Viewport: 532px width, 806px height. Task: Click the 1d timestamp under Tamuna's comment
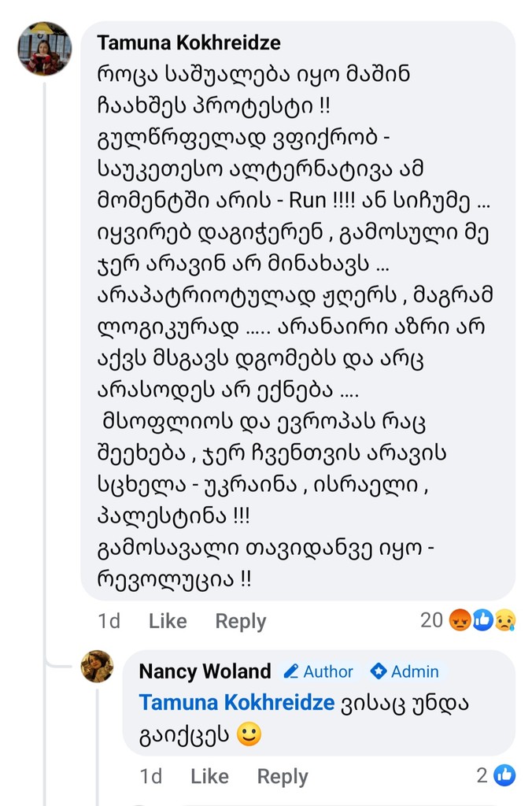point(109,621)
